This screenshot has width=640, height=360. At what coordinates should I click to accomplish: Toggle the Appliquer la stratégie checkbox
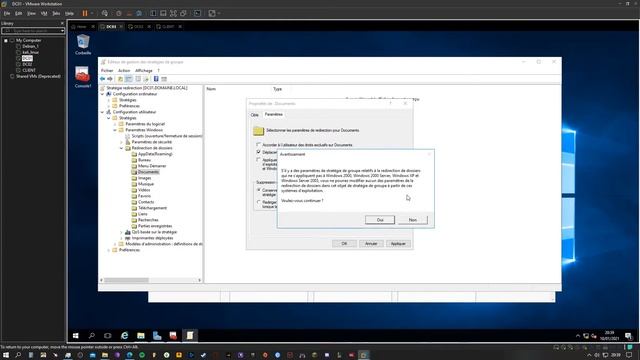point(258,160)
